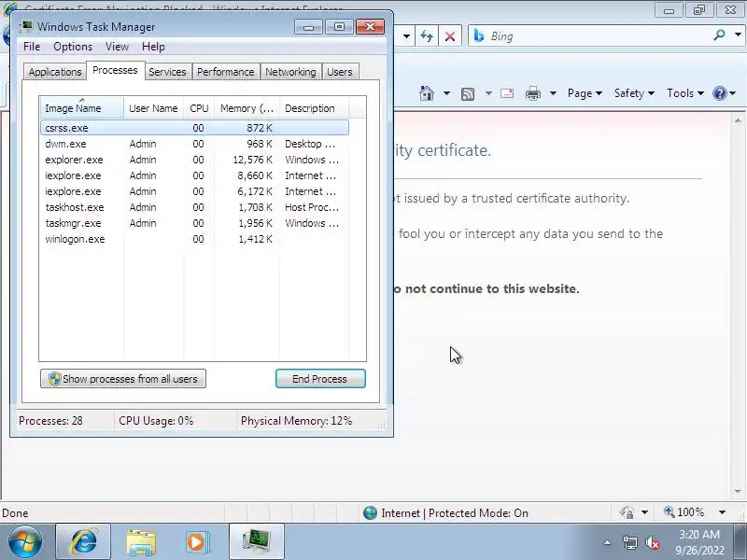
Task: Sort by Image Name column header
Action: tap(82, 108)
